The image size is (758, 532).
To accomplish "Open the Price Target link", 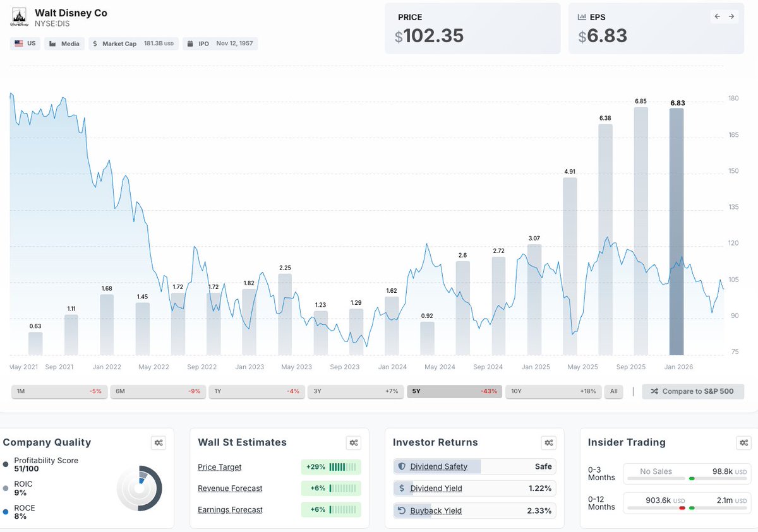I will 220,467.
